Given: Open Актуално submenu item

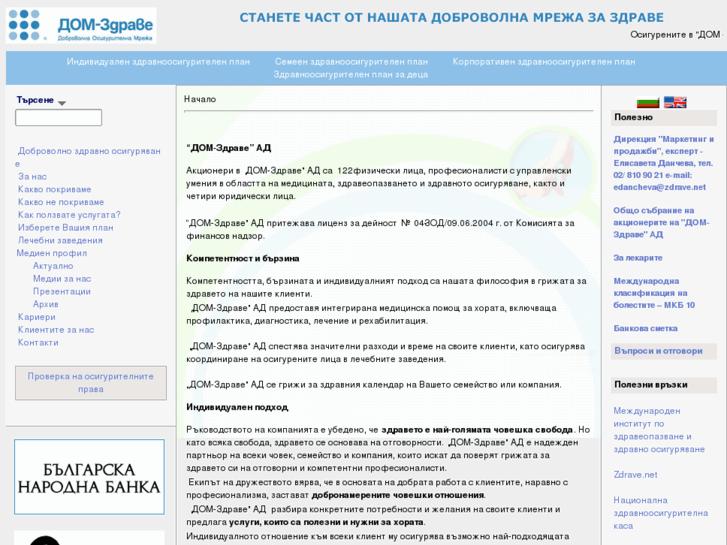Looking at the screenshot, I should pos(53,266).
